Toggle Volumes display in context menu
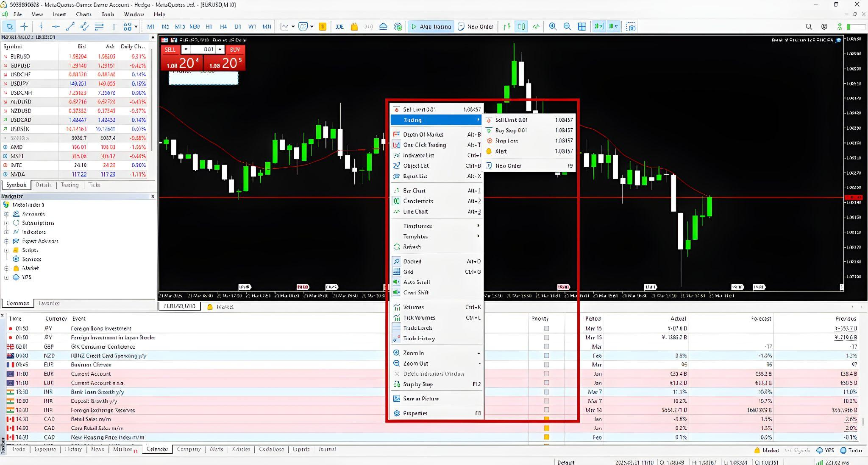The image size is (868, 465). coord(437,307)
